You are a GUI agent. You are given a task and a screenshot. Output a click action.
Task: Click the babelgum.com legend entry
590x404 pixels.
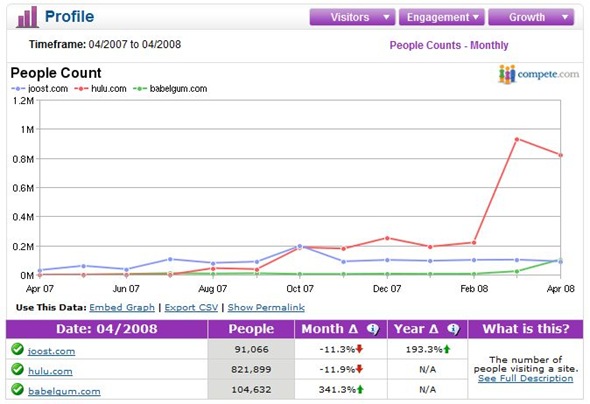[170, 89]
